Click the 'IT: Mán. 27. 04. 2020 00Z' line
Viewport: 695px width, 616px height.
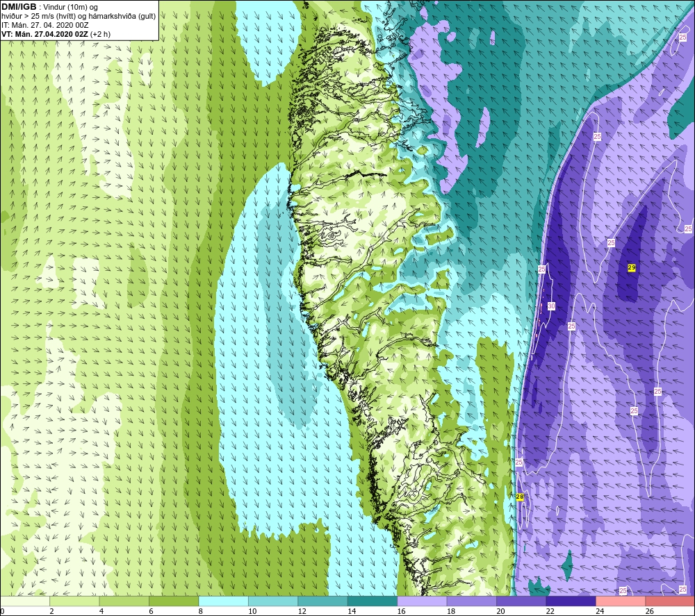[44, 25]
